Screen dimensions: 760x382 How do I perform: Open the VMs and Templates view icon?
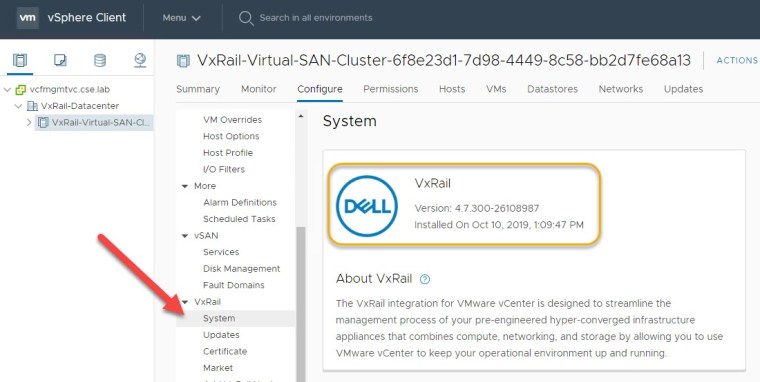pyautogui.click(x=60, y=60)
